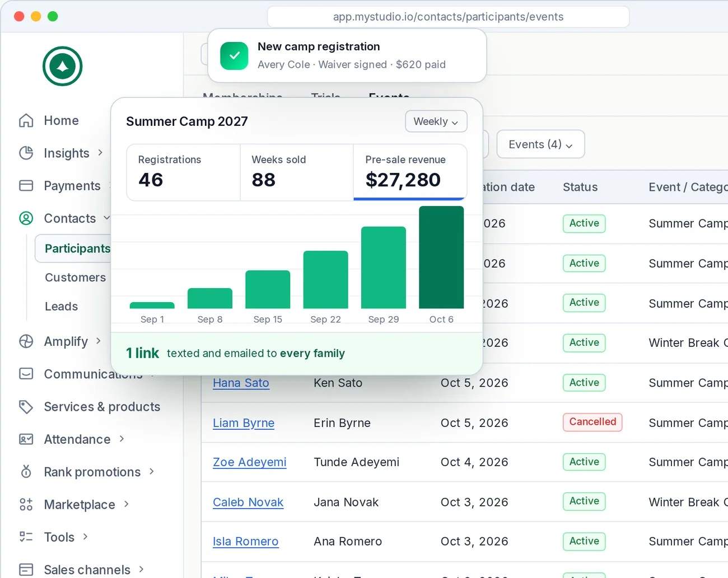Click the Amplify icon in sidebar
This screenshot has height=578, width=728.
click(26, 341)
